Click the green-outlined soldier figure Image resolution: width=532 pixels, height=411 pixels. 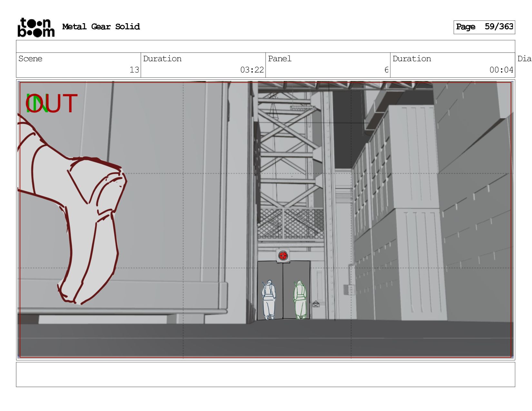click(300, 300)
